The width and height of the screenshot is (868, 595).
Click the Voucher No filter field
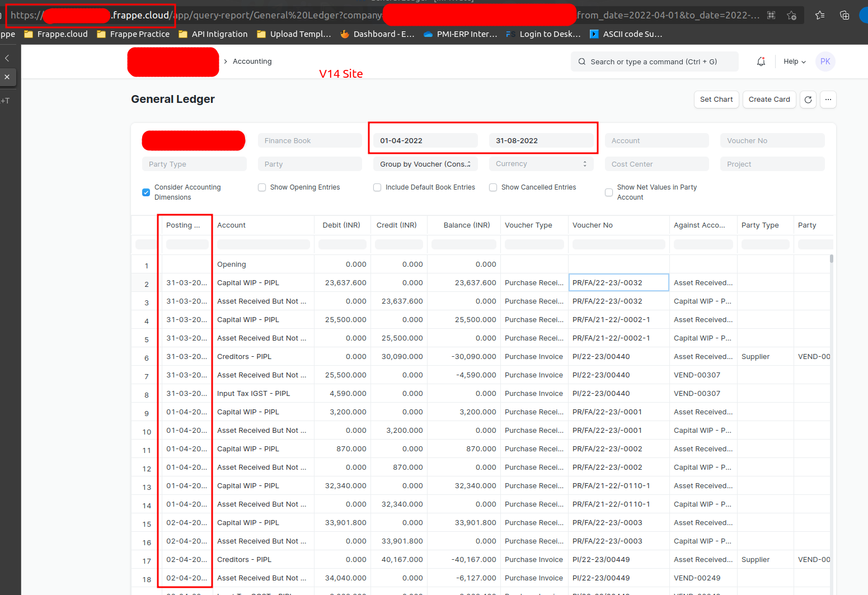tap(772, 140)
